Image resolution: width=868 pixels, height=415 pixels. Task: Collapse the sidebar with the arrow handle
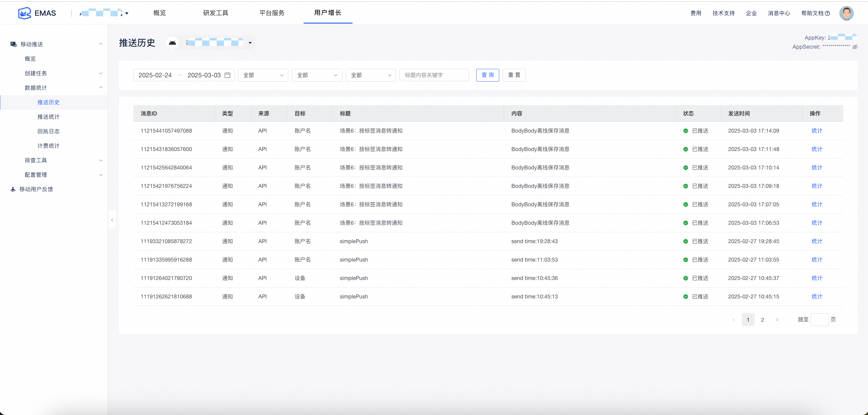pos(112,220)
